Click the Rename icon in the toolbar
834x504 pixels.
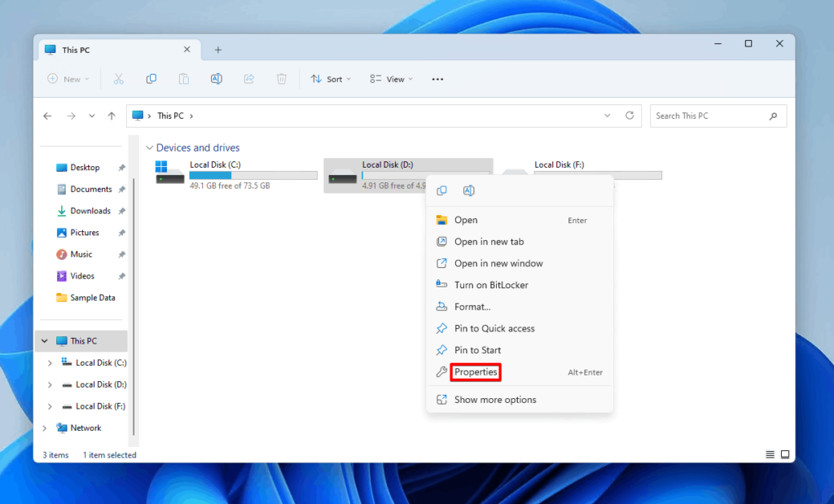pos(216,79)
